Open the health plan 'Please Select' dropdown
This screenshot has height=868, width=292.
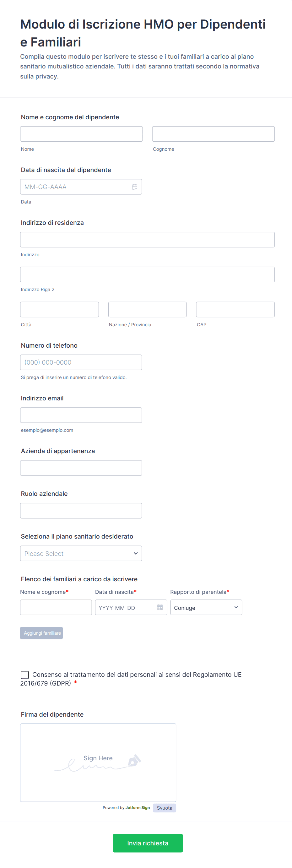pyautogui.click(x=81, y=553)
